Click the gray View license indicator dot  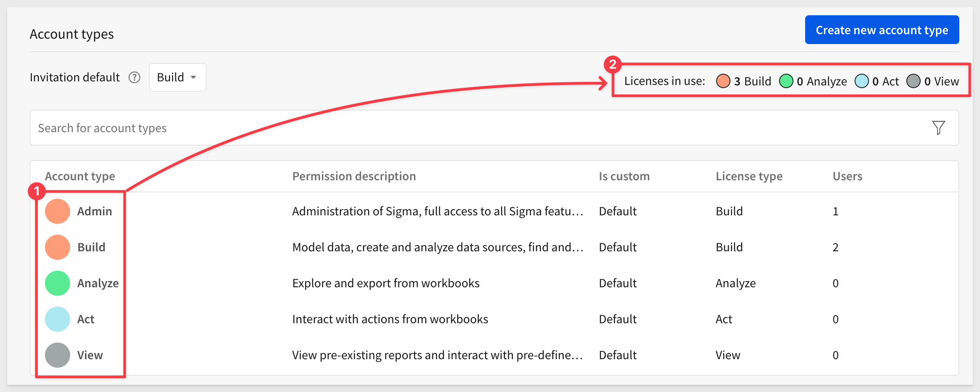tap(913, 81)
